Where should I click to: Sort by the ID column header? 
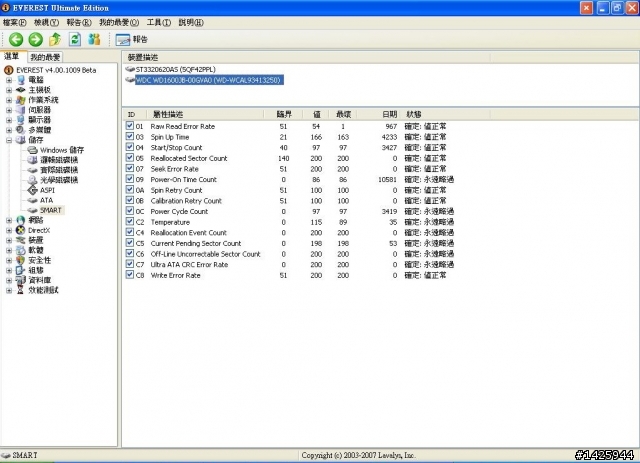point(134,114)
